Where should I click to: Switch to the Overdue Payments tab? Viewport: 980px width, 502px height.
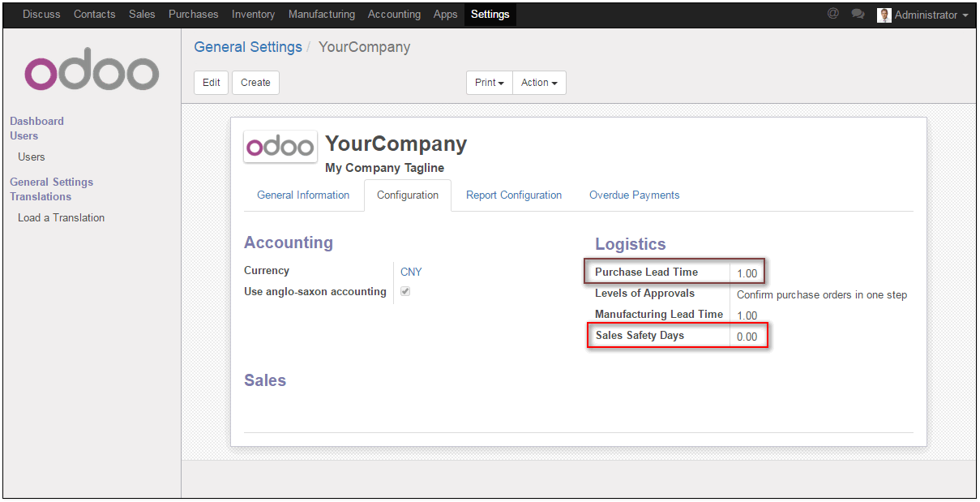coord(635,195)
